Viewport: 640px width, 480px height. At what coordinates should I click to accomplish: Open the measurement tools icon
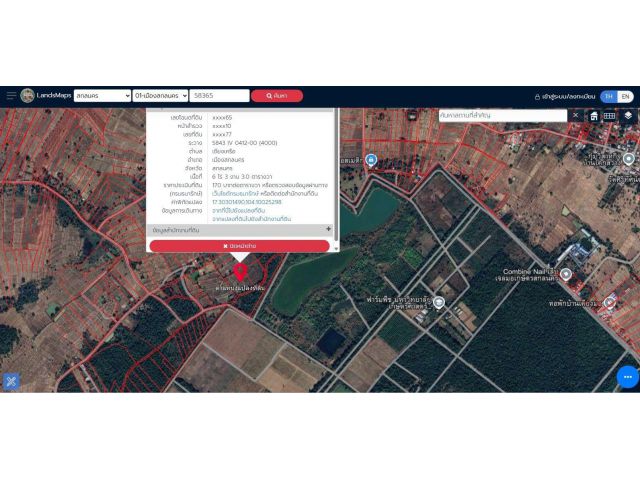click(11, 381)
